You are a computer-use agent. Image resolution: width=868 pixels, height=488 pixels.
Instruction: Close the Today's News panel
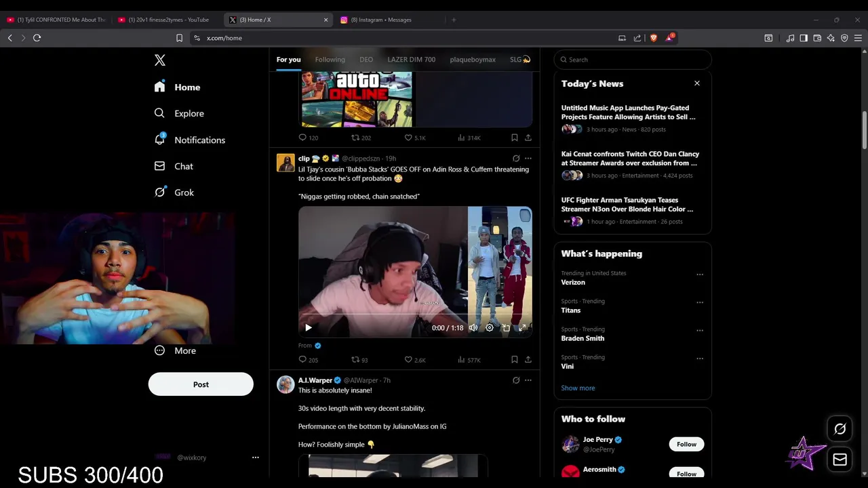coord(697,83)
